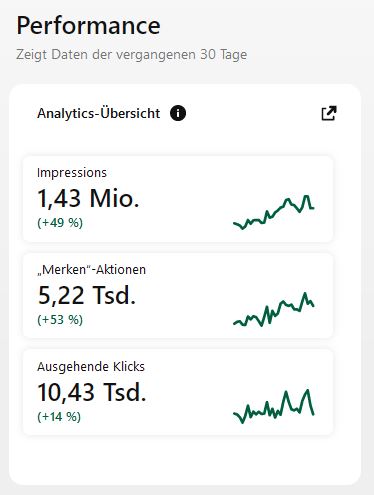Open the „Merken"-Aktionen metric card
Image resolution: width=374 pixels, height=495 pixels.
[178, 296]
